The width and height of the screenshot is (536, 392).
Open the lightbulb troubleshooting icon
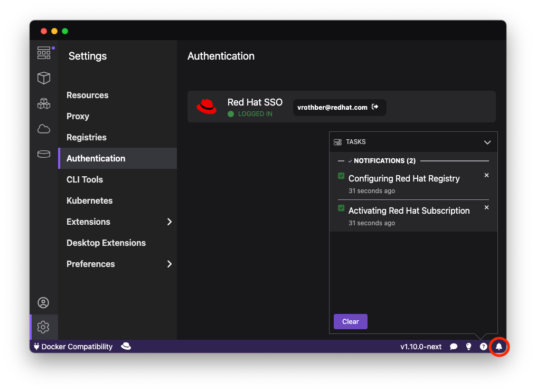point(468,347)
